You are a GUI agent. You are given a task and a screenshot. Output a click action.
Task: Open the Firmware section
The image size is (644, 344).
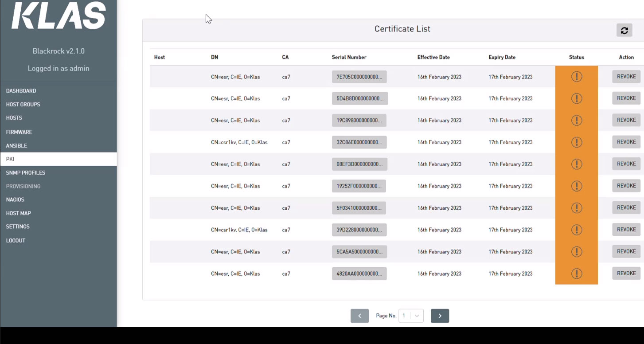[x=19, y=132]
